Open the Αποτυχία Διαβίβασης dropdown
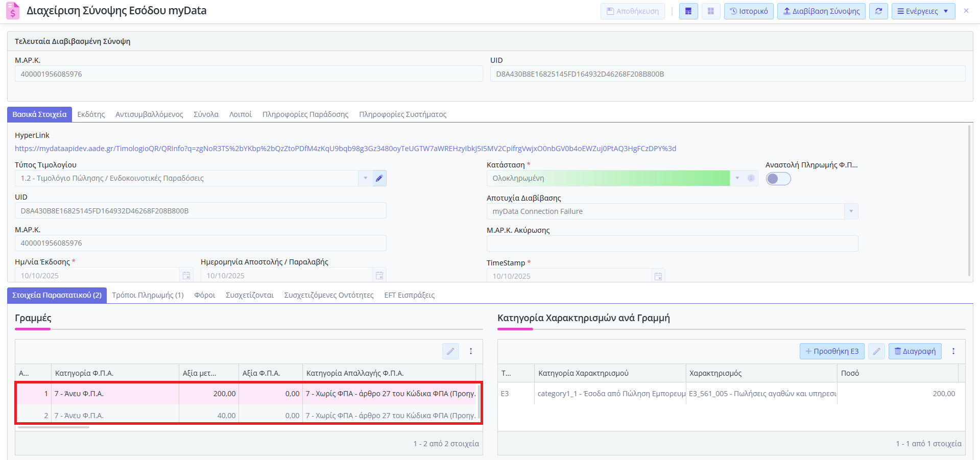 pos(851,211)
